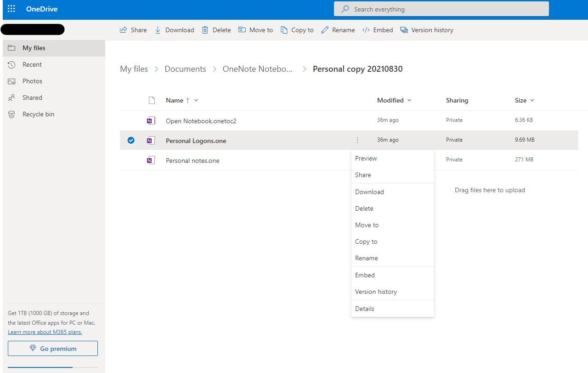
Task: Choose Download from the context menu
Action: click(393, 192)
